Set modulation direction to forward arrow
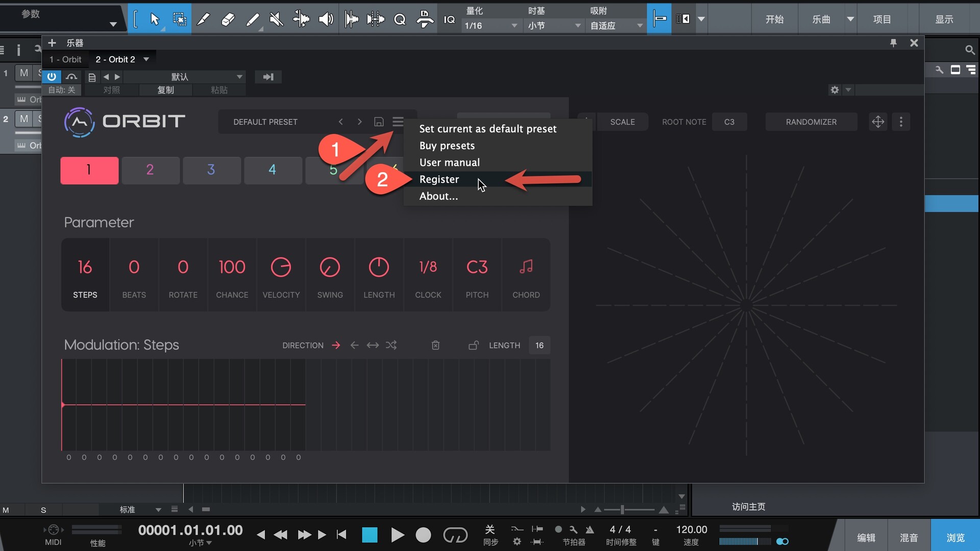The image size is (980, 551). point(336,345)
